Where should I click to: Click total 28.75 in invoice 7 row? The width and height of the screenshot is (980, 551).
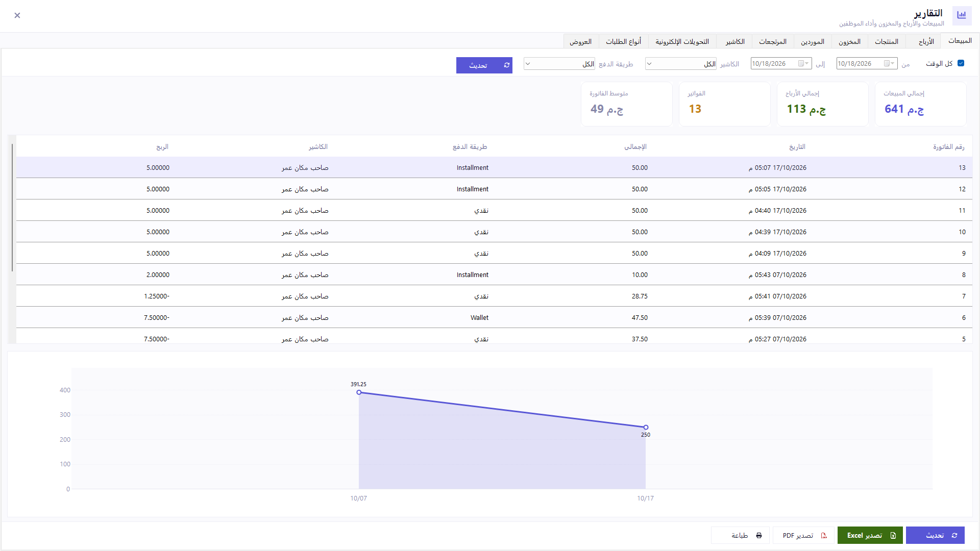[x=640, y=296]
